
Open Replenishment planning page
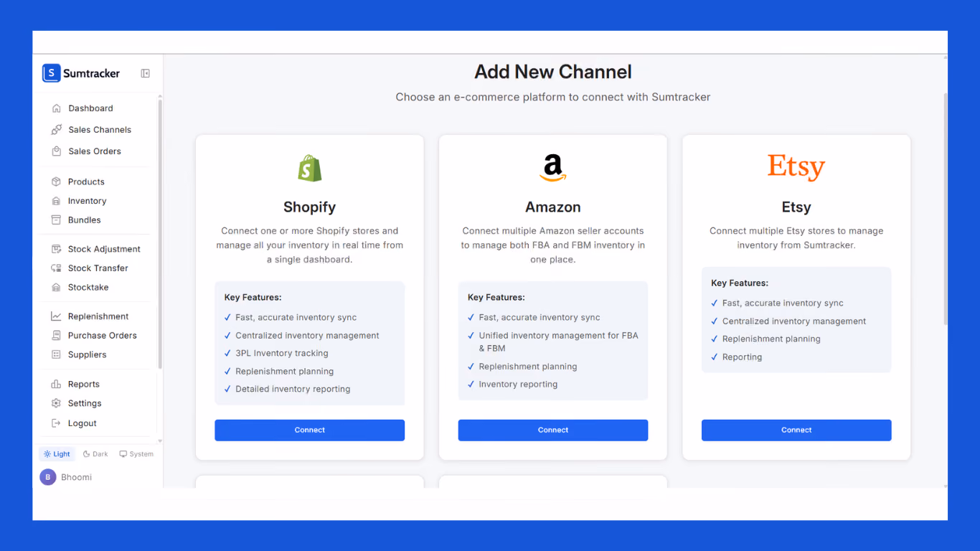click(98, 316)
